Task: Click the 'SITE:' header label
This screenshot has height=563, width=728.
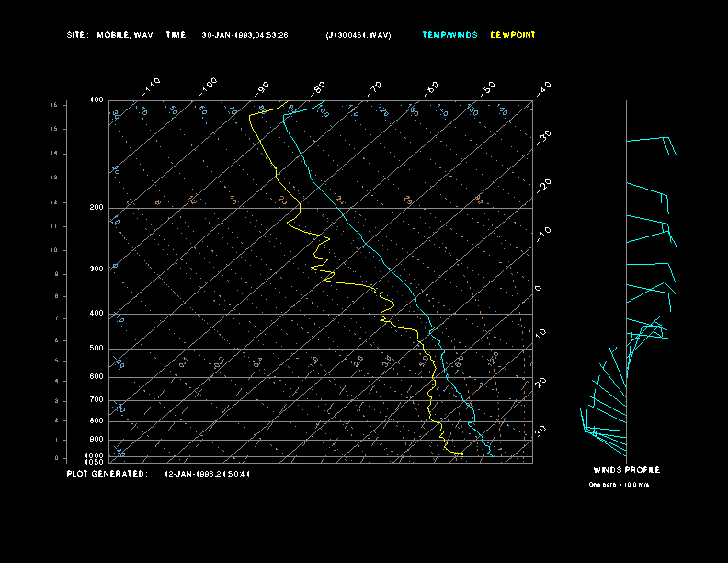Action: (76, 35)
